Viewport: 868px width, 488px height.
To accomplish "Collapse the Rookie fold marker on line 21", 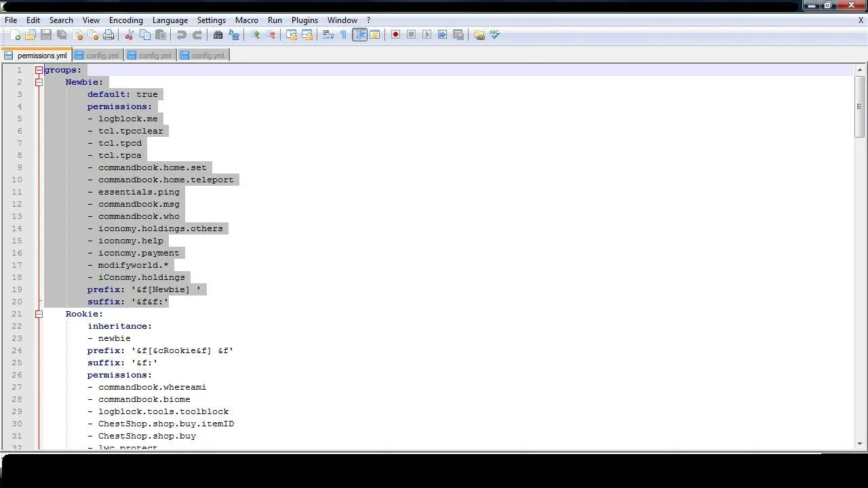I will point(39,314).
